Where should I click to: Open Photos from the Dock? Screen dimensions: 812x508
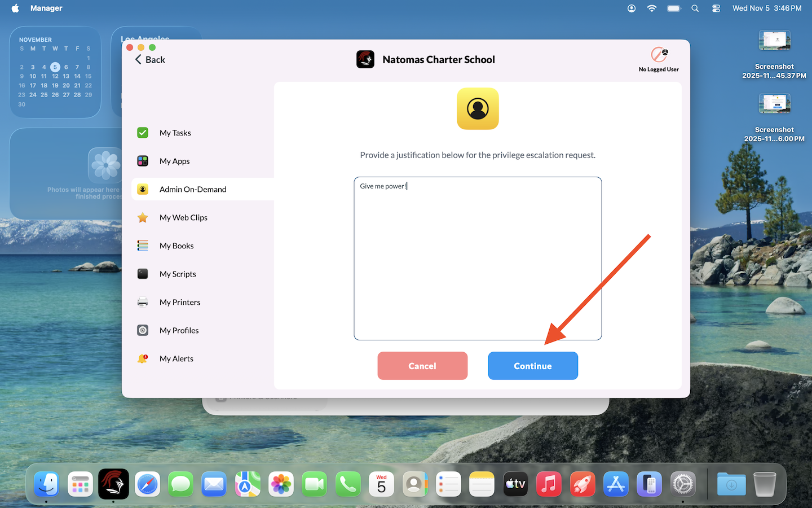(x=281, y=484)
